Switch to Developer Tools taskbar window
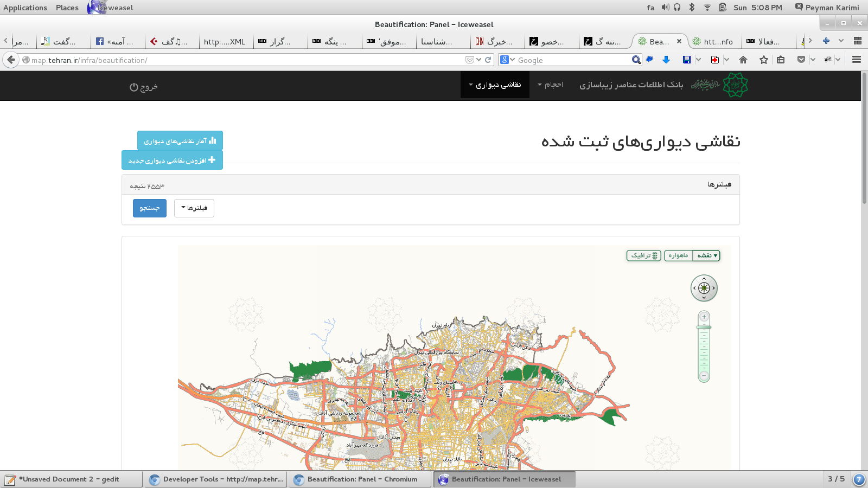The width and height of the screenshot is (868, 488). [216, 479]
